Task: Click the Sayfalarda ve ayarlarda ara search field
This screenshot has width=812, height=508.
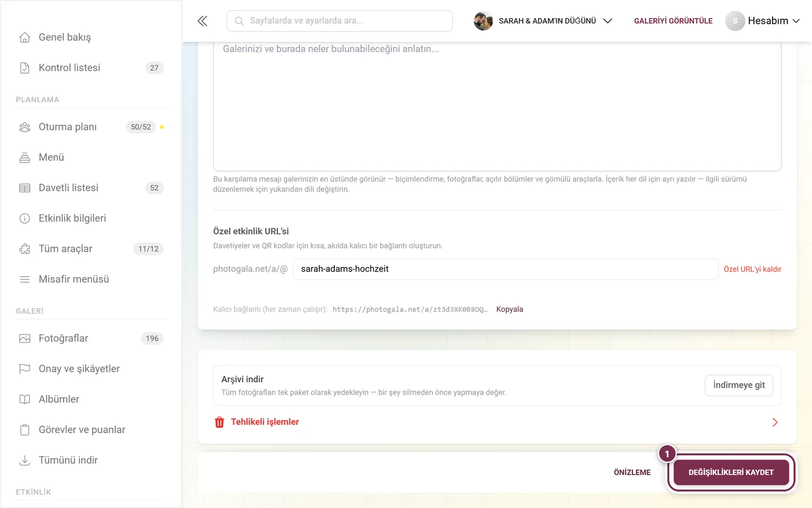Action: tap(339, 21)
